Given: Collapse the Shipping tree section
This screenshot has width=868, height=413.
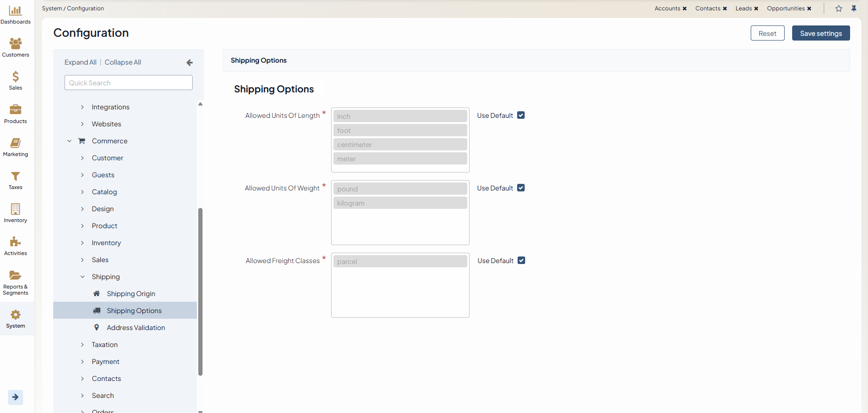Looking at the screenshot, I should coord(82,277).
